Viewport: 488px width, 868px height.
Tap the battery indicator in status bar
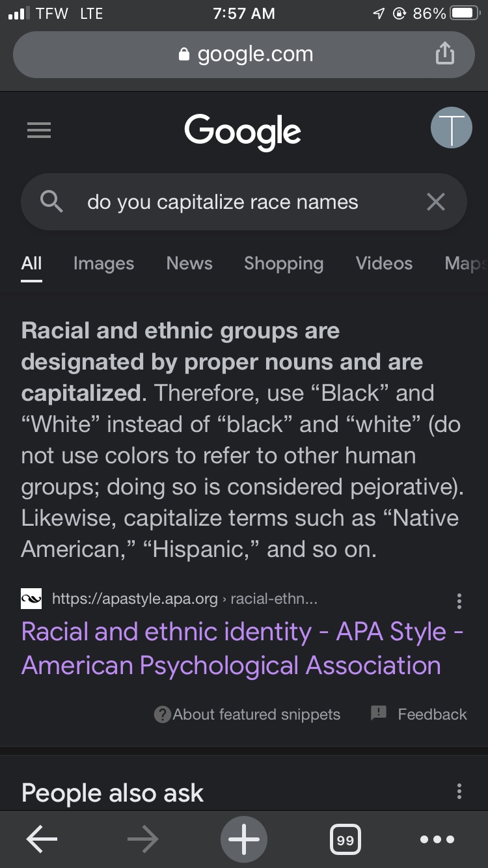click(x=465, y=14)
